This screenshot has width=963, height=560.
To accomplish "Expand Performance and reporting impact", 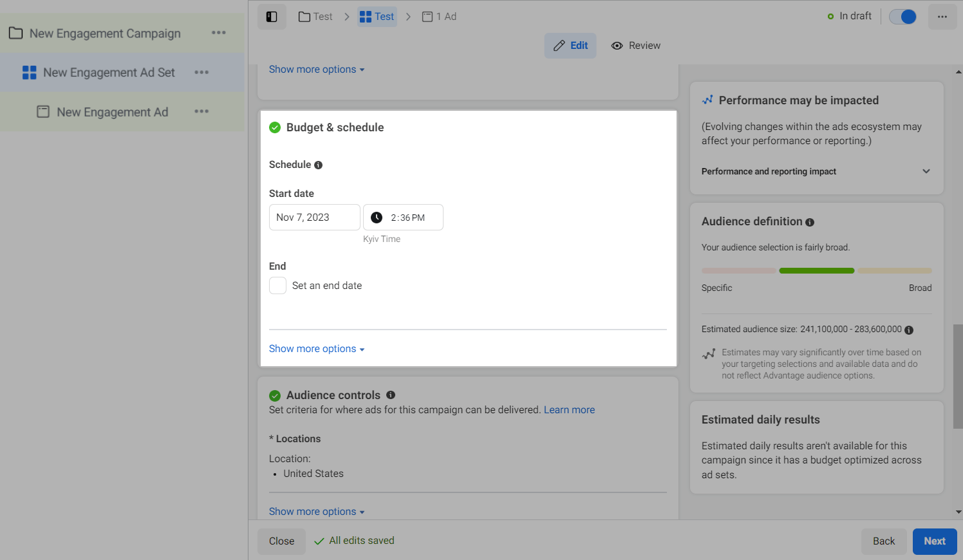I will pyautogui.click(x=816, y=171).
